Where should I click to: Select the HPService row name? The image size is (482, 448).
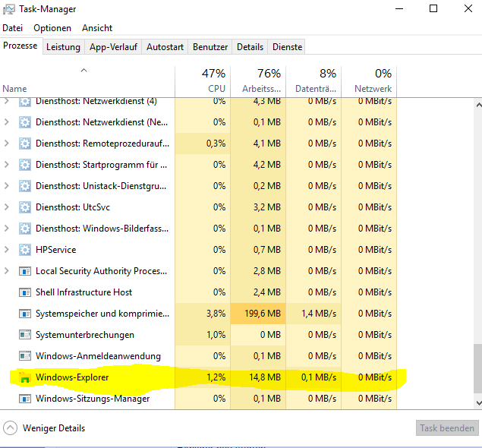(x=55, y=250)
